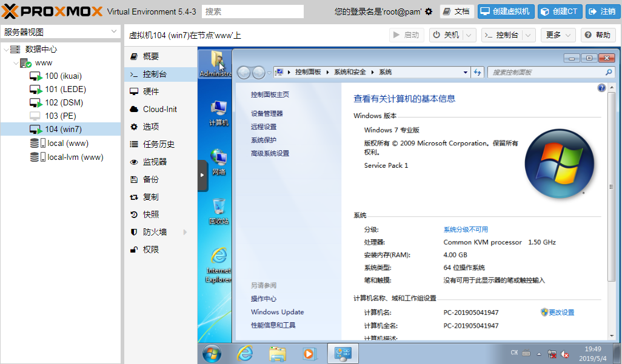Viewport: 622px width, 364px height.
Task: Click 创建虚拟机 create VM button
Action: pos(506,12)
